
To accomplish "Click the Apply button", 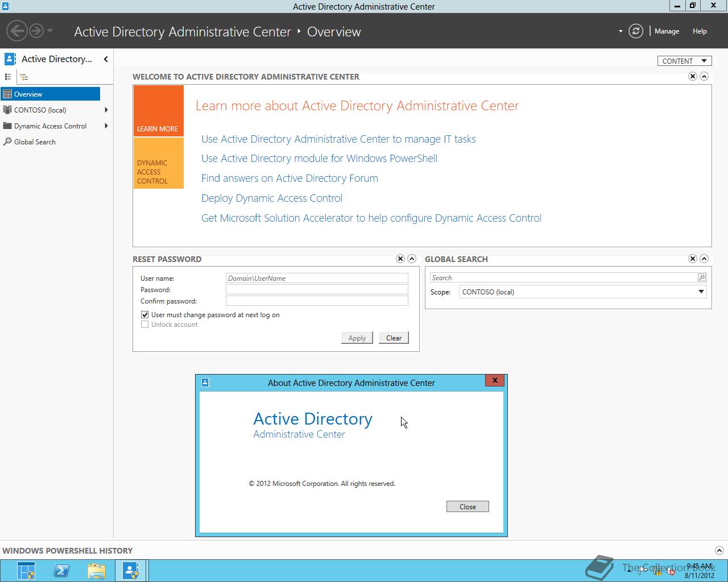I will [357, 338].
